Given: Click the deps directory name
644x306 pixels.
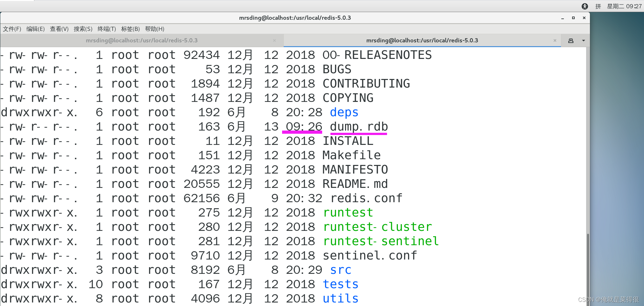Looking at the screenshot, I should point(344,112).
